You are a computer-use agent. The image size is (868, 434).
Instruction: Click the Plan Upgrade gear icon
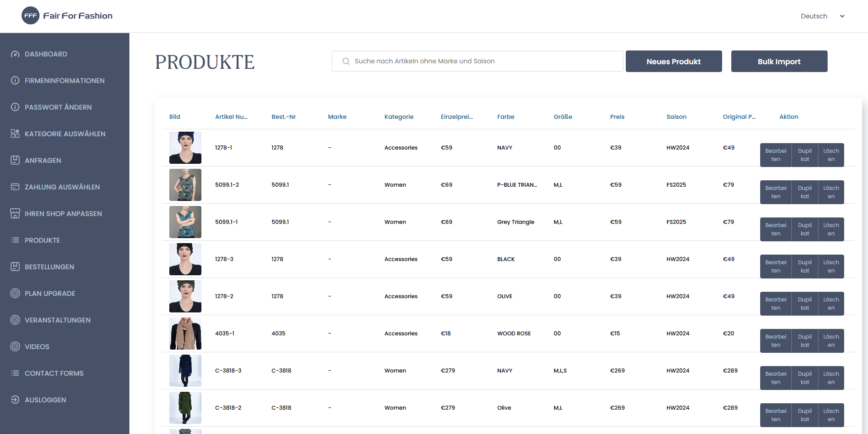click(15, 294)
